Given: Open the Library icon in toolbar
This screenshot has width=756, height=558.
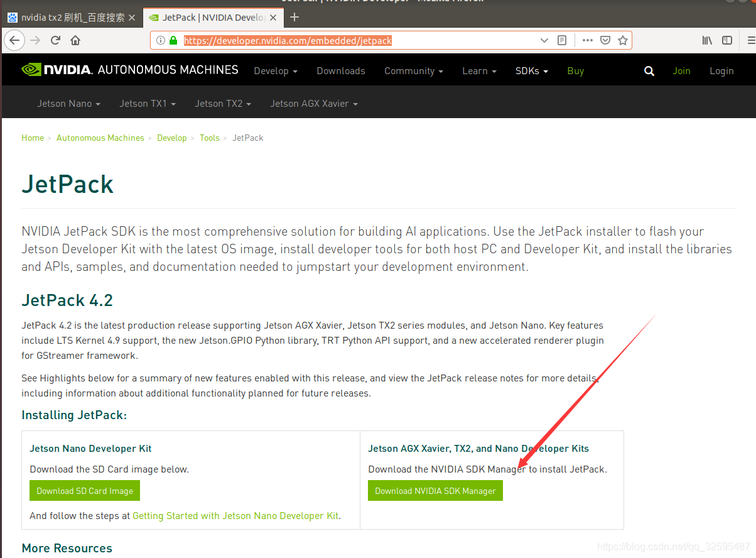Looking at the screenshot, I should pyautogui.click(x=707, y=40).
